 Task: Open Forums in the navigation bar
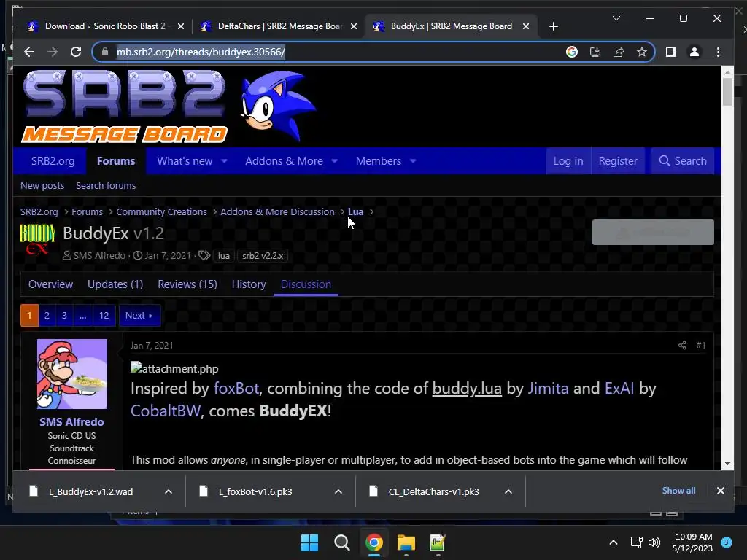click(x=116, y=161)
